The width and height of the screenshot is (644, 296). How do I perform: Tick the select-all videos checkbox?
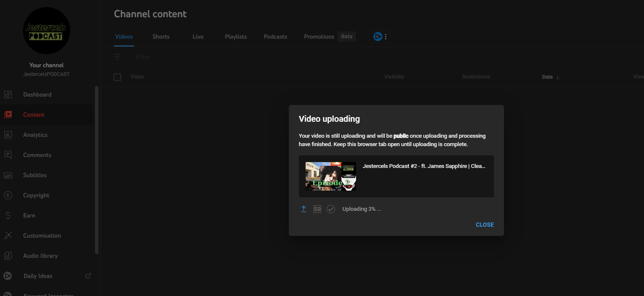point(117,77)
